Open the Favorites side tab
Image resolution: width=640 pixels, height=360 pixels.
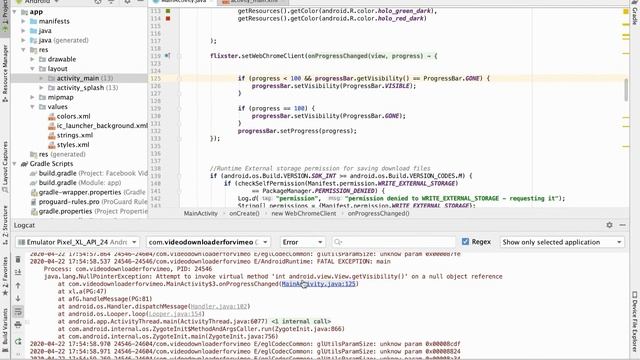5,276
